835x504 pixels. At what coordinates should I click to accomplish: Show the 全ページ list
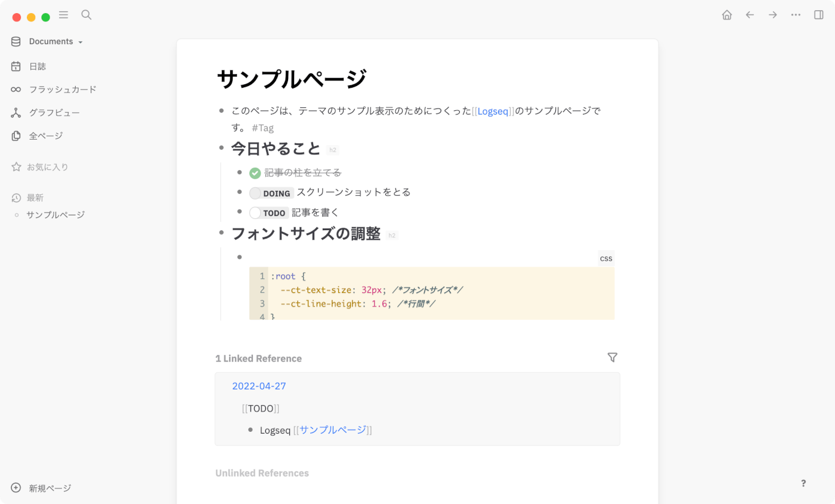click(x=46, y=135)
